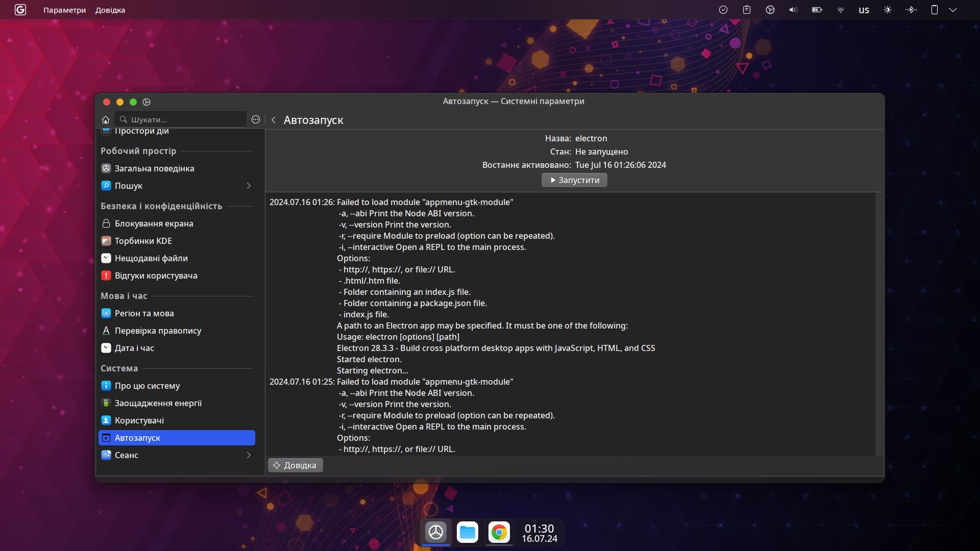Expand the "Сеанс" sidebar entry chevron

(249, 455)
